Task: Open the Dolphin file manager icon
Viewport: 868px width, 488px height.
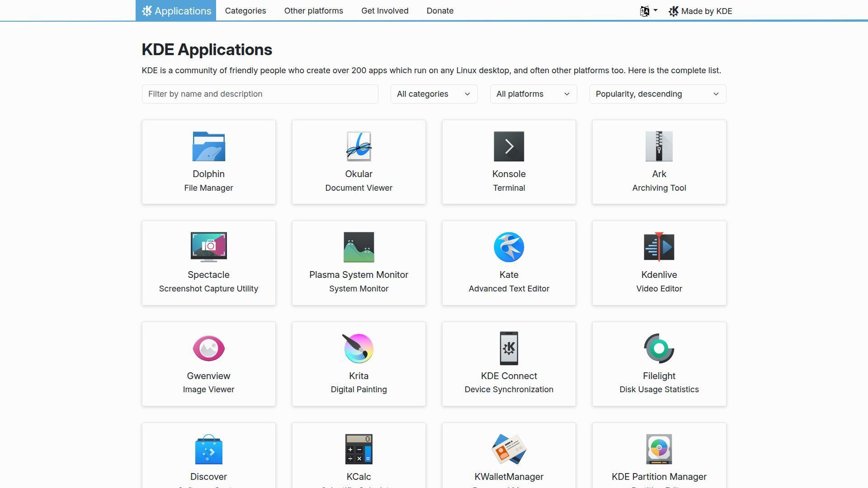Action: pos(208,146)
